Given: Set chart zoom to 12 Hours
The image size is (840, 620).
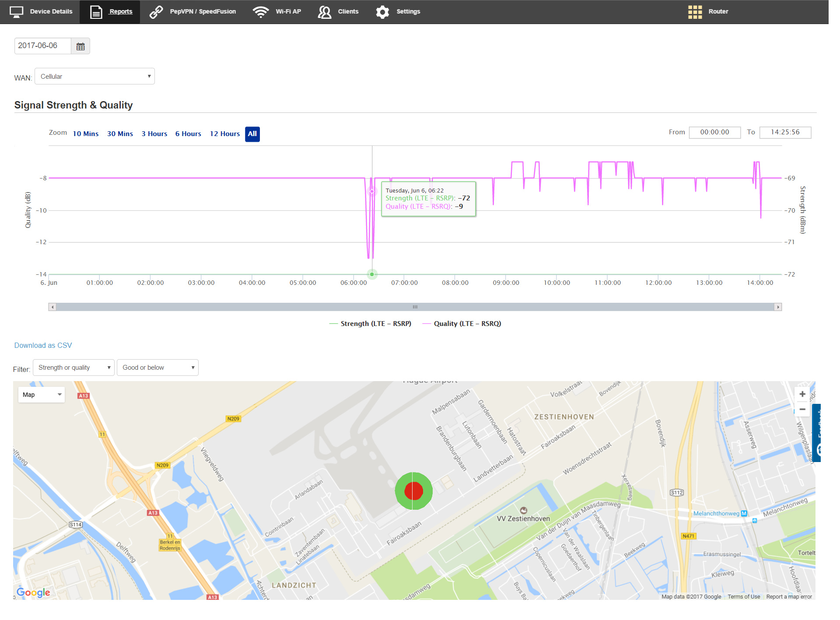Looking at the screenshot, I should click(225, 134).
